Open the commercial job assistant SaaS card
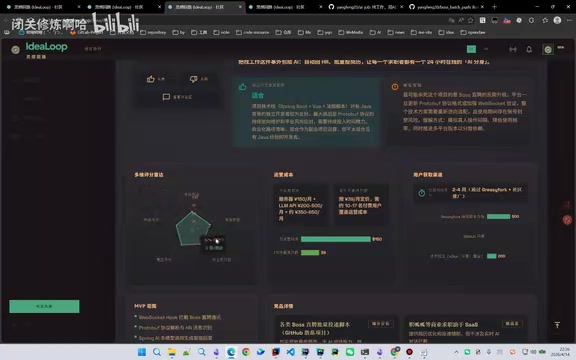Viewport: 576px width, 360px height. click(x=466, y=330)
